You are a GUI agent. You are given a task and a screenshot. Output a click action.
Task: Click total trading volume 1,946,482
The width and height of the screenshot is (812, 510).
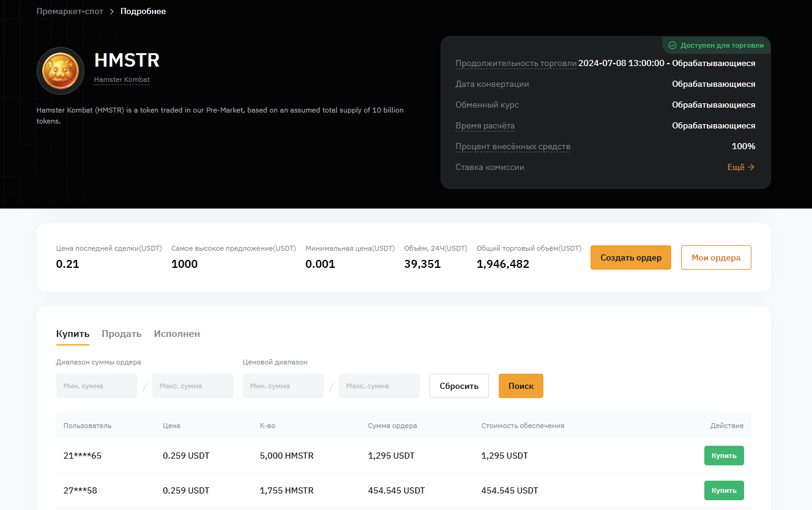click(503, 264)
